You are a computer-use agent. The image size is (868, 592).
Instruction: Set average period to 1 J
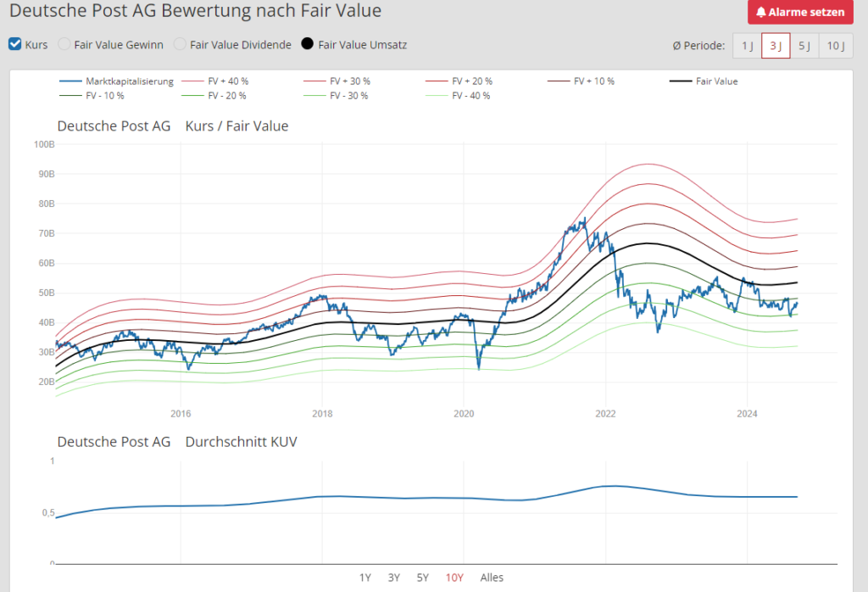(x=747, y=45)
